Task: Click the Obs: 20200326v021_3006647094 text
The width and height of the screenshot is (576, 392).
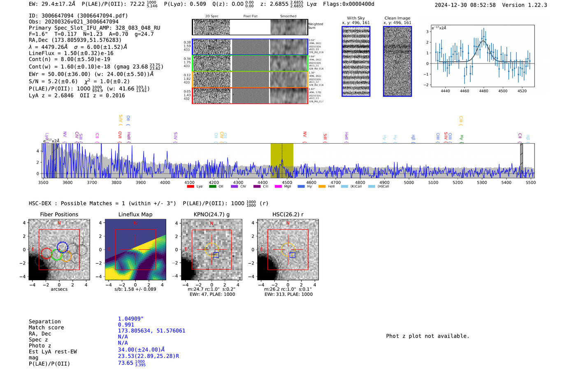Action: (74, 22)
